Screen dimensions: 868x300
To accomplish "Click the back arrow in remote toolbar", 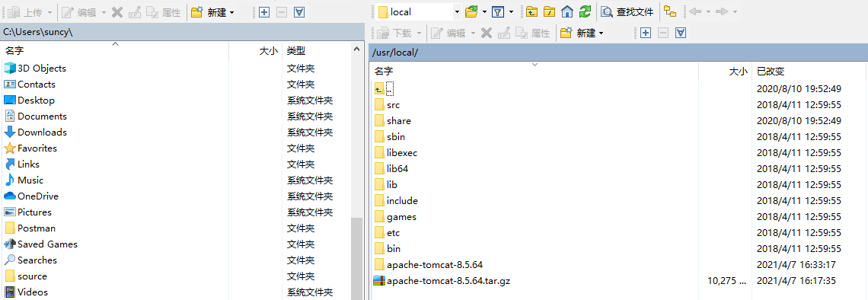I will (695, 11).
